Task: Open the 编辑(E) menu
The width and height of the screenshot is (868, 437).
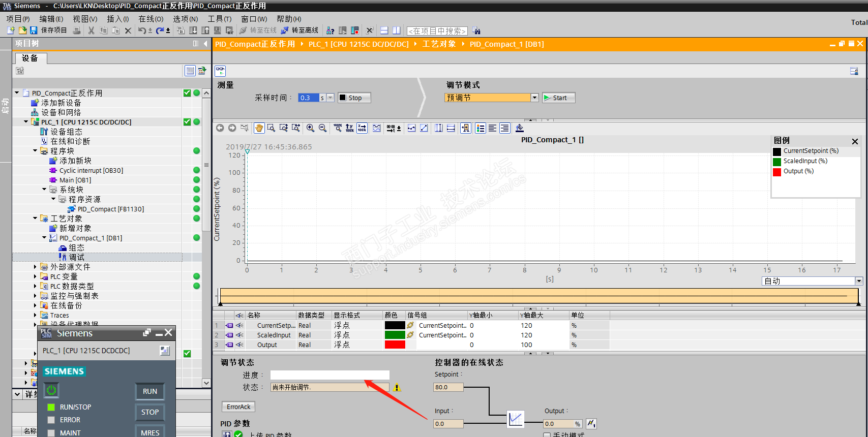Action: click(51, 19)
